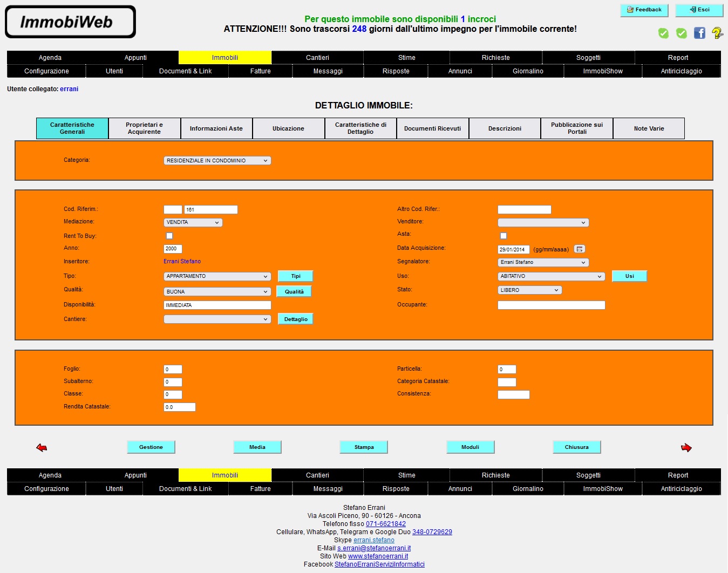
Task: Open the www.stefanoerrani.it website link
Action: pos(378,556)
